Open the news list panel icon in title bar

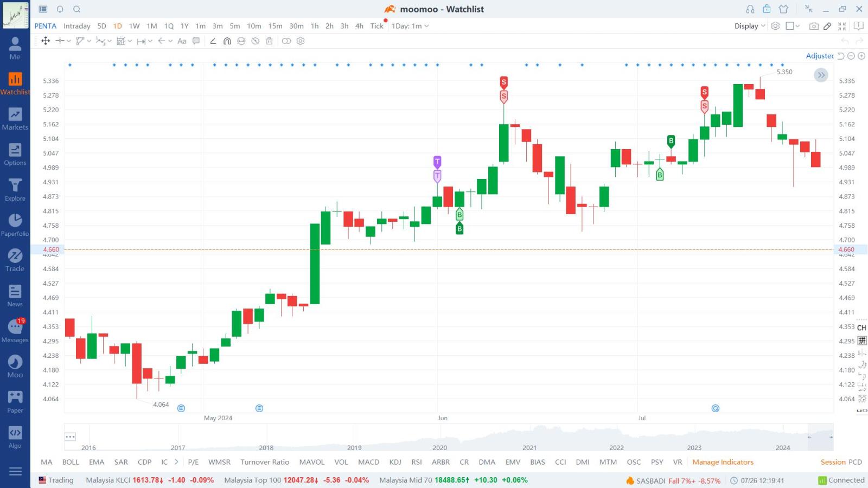coord(43,9)
